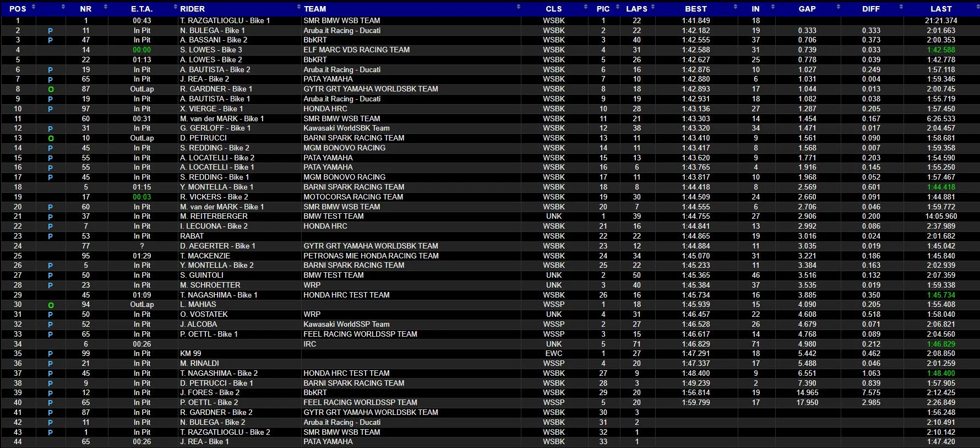Select the pit icon for A. Bautista Bike 1
This screenshot has width=980, height=448.
(51, 99)
